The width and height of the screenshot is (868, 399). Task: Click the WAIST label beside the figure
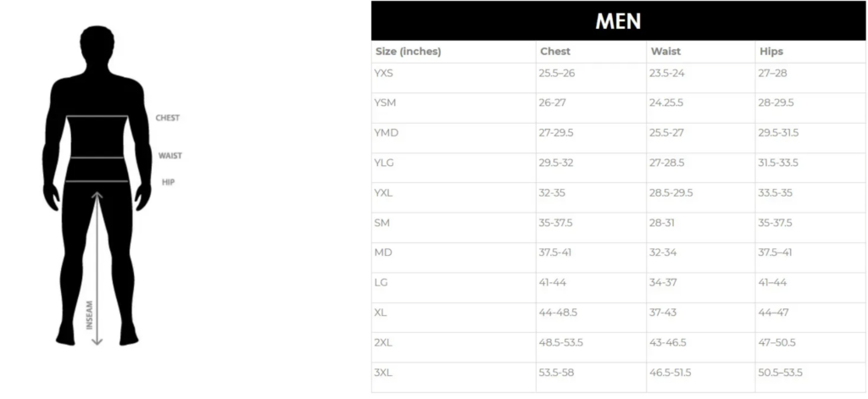(x=170, y=156)
